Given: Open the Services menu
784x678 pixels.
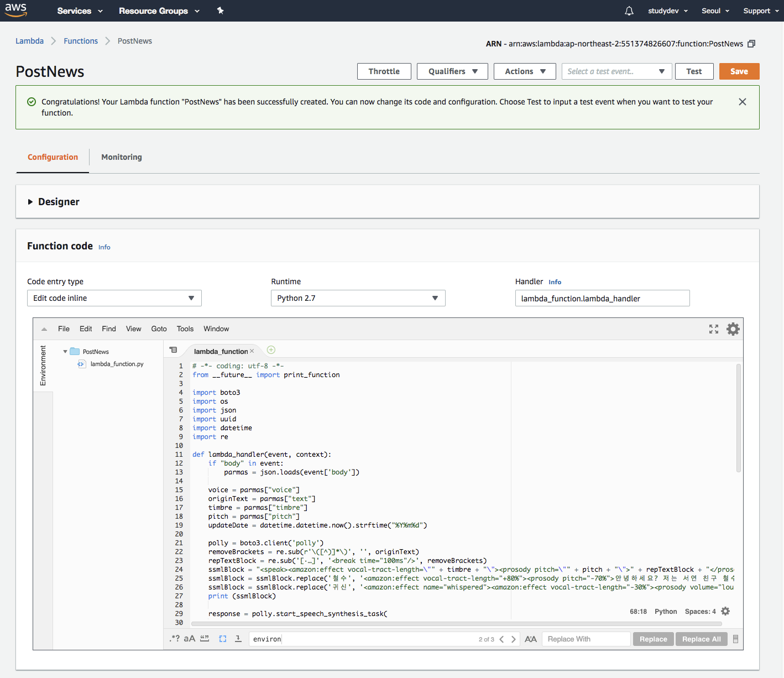Looking at the screenshot, I should 80,11.
